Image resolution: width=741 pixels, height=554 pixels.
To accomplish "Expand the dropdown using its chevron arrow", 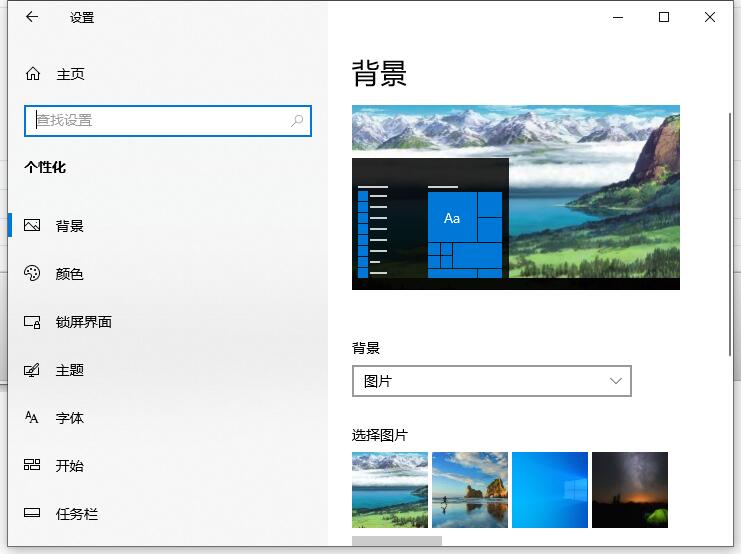I will tap(615, 381).
